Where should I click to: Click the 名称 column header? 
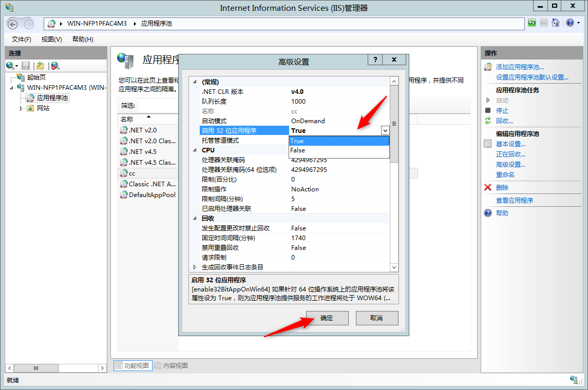tap(148, 119)
